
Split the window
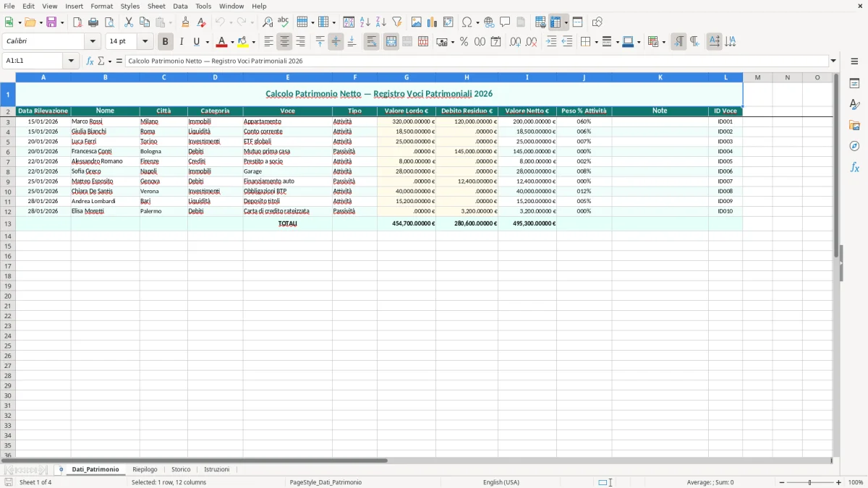click(577, 22)
